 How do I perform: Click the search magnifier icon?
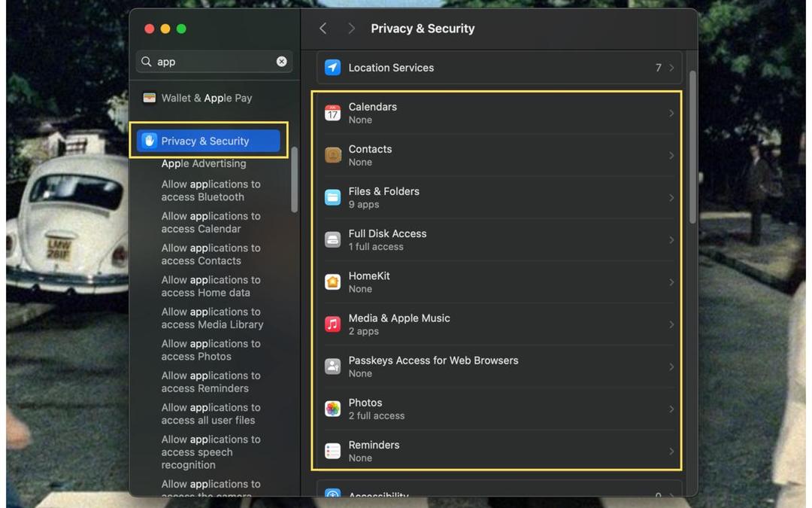147,62
